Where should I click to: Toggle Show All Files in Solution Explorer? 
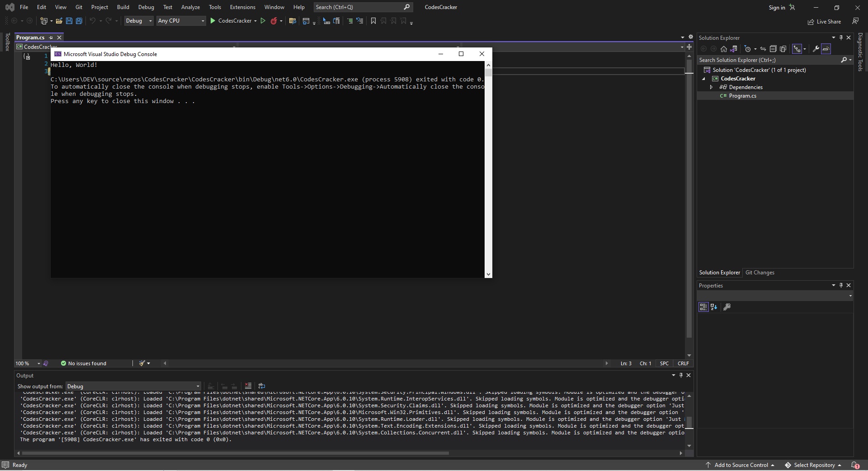[783, 49]
